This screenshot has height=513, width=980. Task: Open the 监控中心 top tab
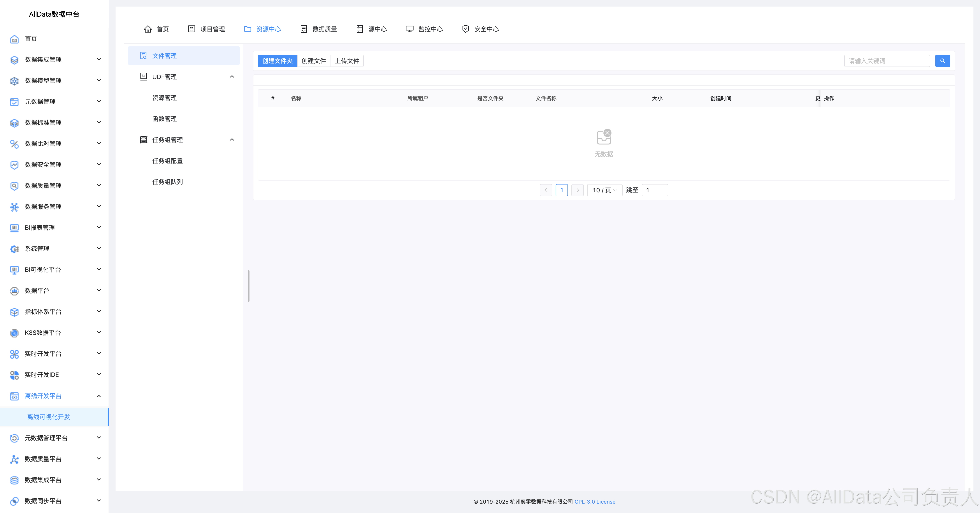pos(424,29)
